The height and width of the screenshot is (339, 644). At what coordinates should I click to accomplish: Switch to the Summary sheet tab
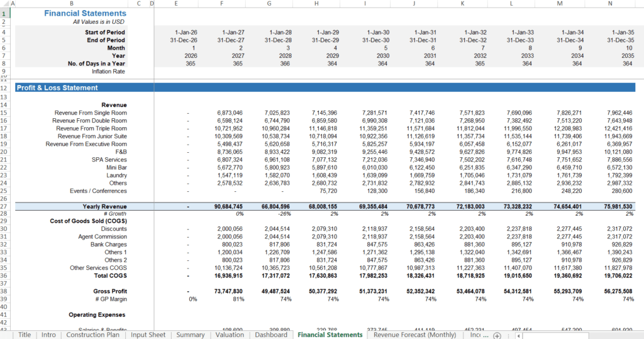tap(190, 335)
